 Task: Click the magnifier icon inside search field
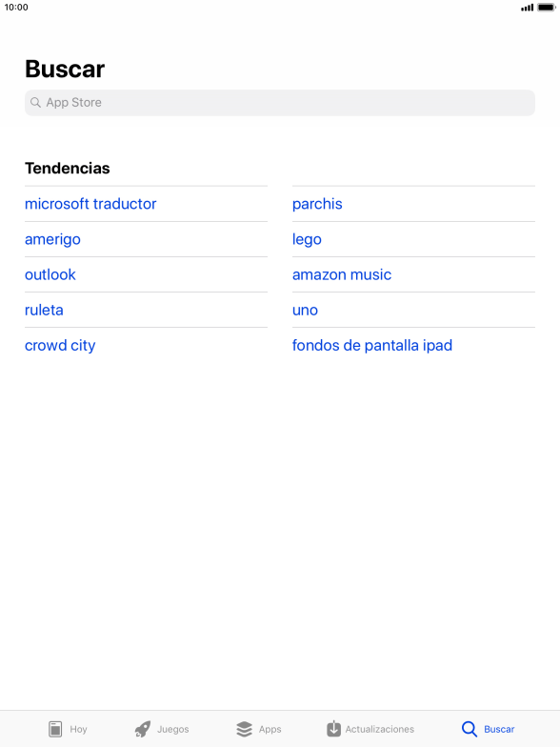pos(36,103)
